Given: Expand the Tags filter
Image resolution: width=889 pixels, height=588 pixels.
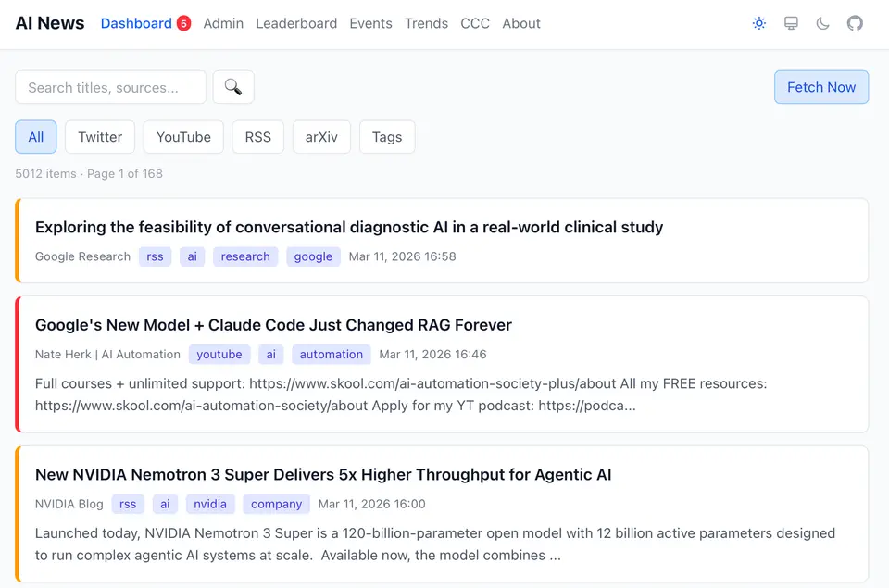Looking at the screenshot, I should [387, 137].
